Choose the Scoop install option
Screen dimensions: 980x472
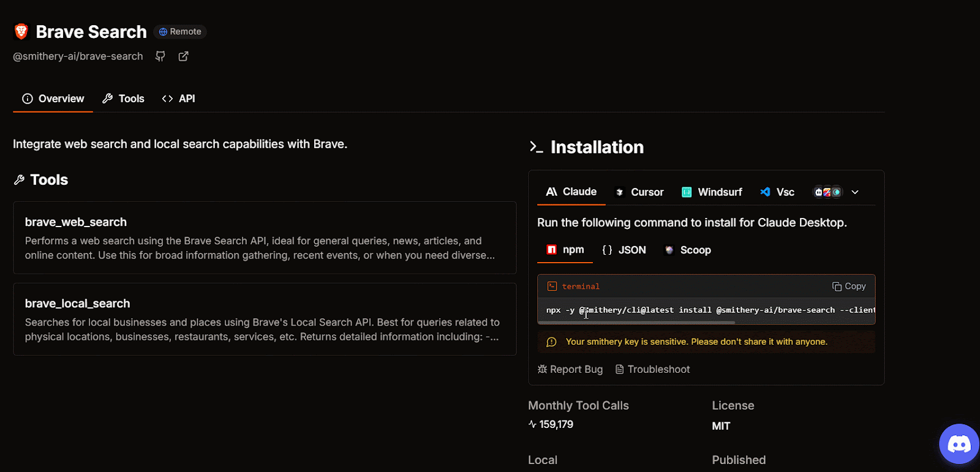tap(688, 250)
